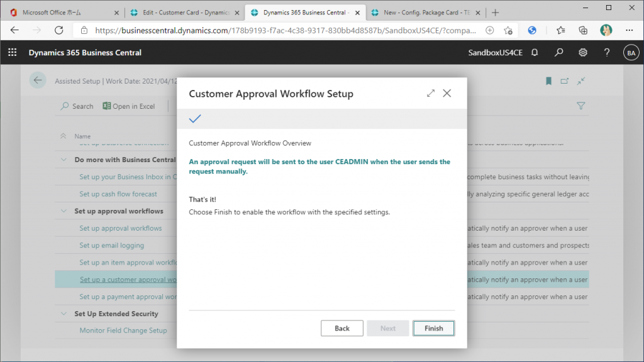Open browser Collections
The width and height of the screenshot is (644, 362).
[583, 30]
